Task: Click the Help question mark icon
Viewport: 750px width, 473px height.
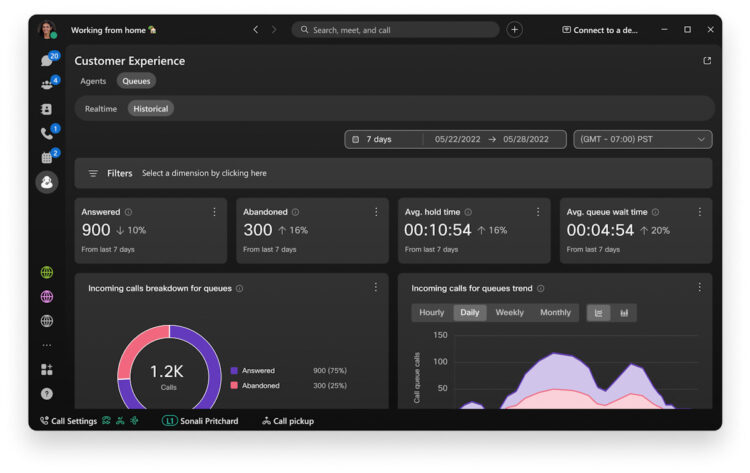Action: tap(46, 394)
